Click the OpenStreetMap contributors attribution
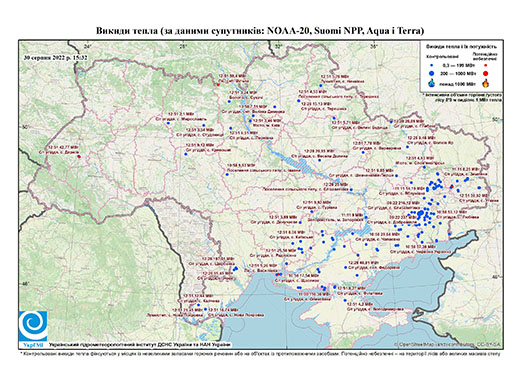The image size is (520, 368). pos(448,344)
